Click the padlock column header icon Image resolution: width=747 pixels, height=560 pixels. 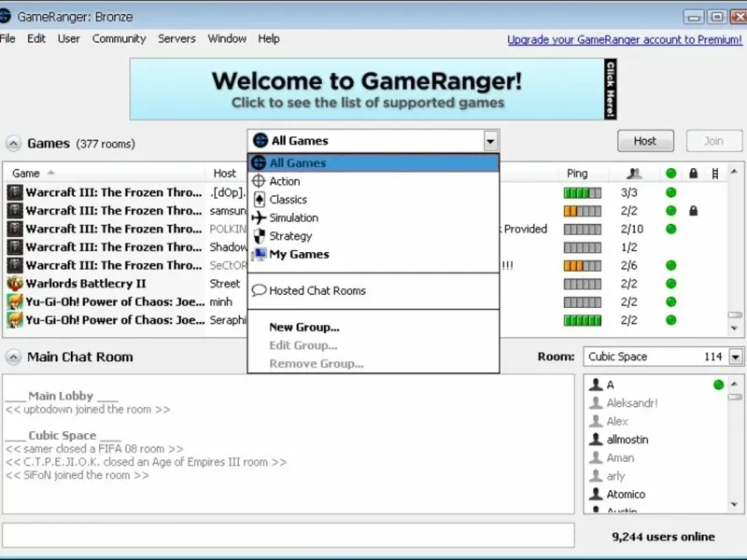click(693, 174)
